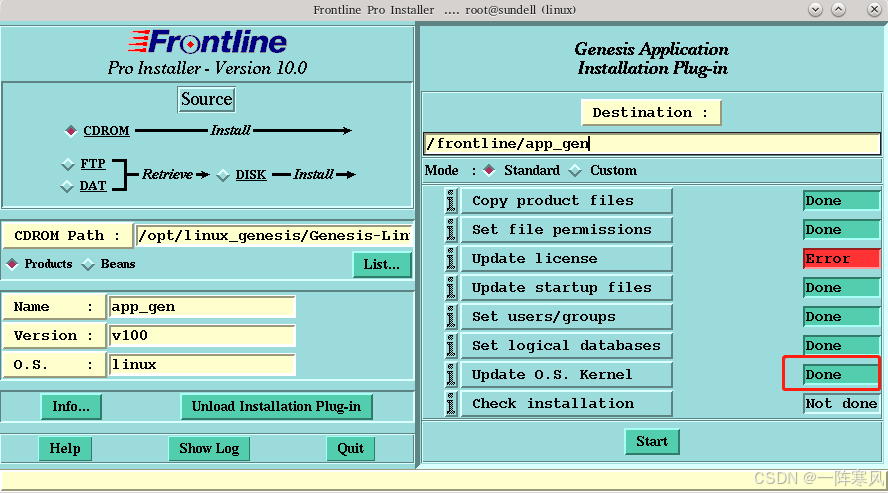This screenshot has width=888, height=493.
Task: Choose the Beans radio option
Action: pos(88,264)
